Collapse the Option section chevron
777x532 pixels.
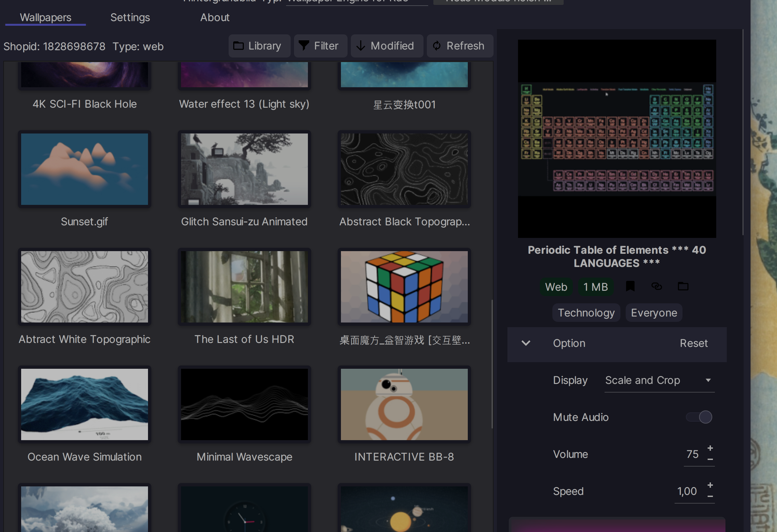tap(526, 343)
